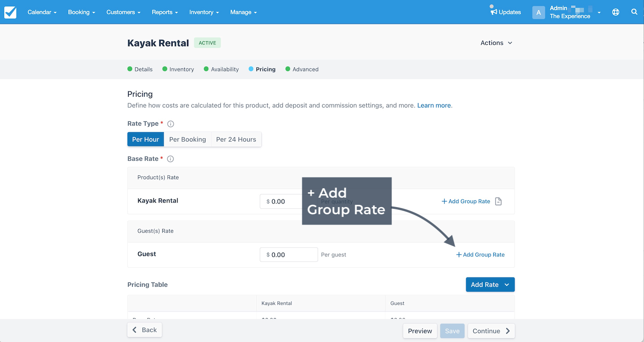Click the Checkfront checkmark logo
The width and height of the screenshot is (644, 342).
click(10, 12)
